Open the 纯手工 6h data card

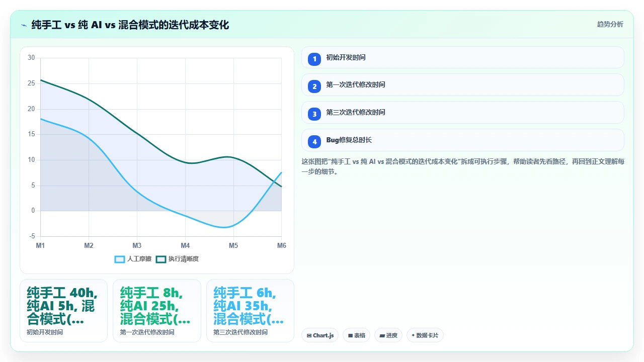pos(250,311)
